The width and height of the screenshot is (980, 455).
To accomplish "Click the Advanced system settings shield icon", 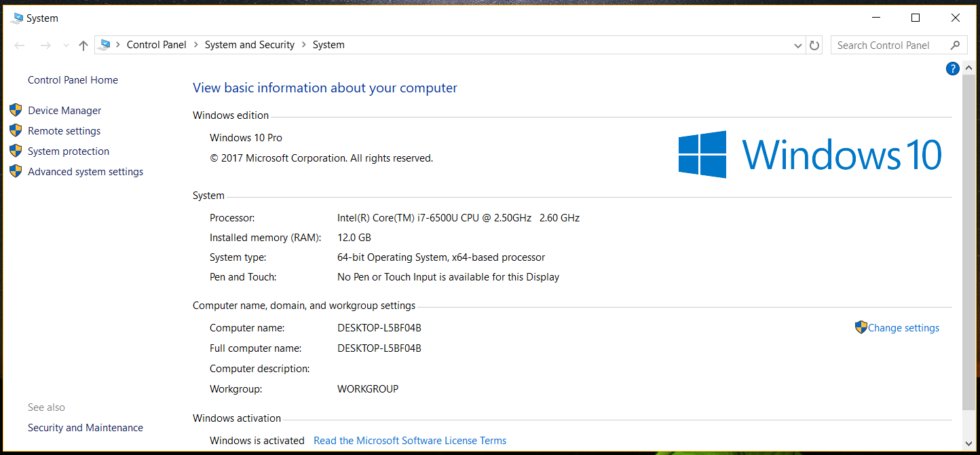I will (16, 171).
